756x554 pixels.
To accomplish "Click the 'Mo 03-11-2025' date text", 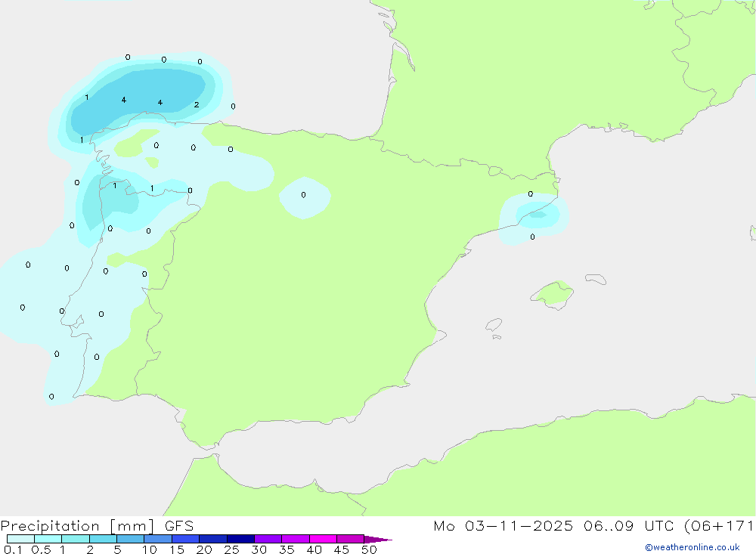I will [x=503, y=525].
